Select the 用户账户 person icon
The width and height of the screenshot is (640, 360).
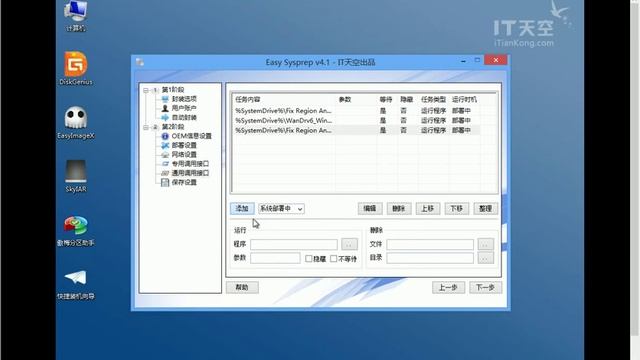(165, 108)
